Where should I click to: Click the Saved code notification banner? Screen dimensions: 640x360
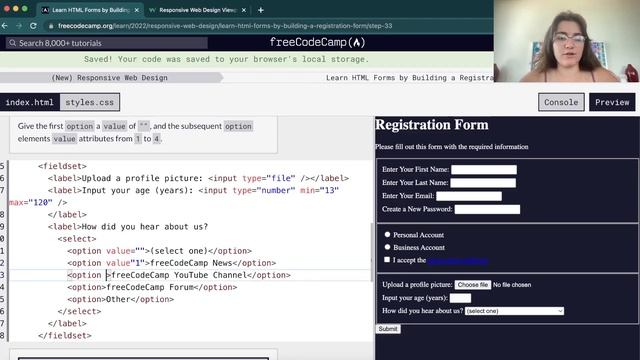[247, 60]
